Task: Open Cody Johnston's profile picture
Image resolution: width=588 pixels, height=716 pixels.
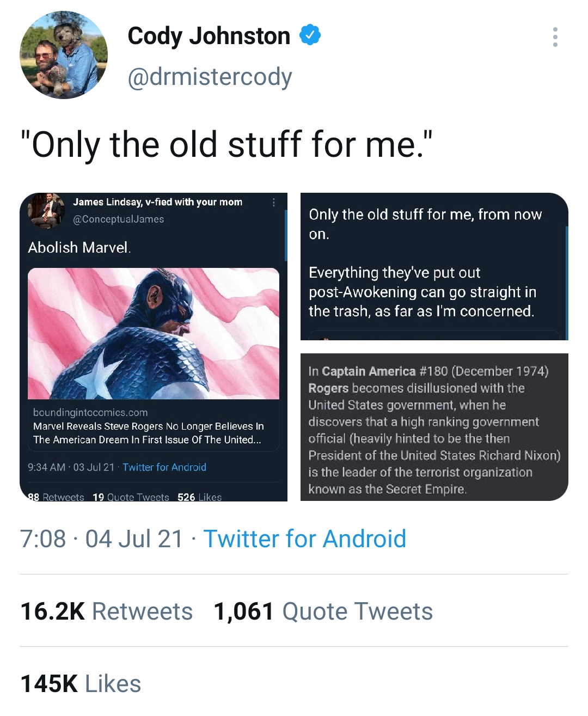Action: [x=64, y=55]
